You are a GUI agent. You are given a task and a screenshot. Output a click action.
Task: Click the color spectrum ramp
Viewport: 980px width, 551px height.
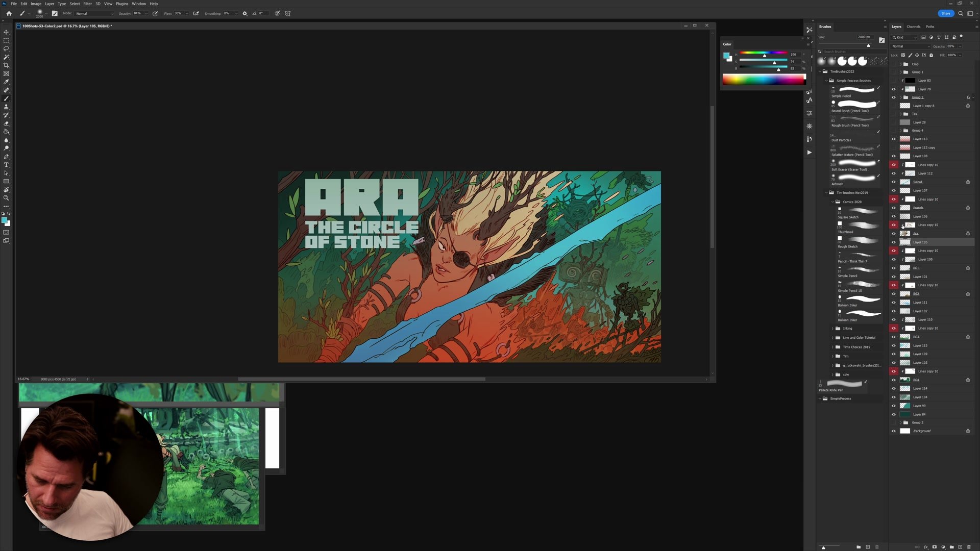tap(763, 79)
